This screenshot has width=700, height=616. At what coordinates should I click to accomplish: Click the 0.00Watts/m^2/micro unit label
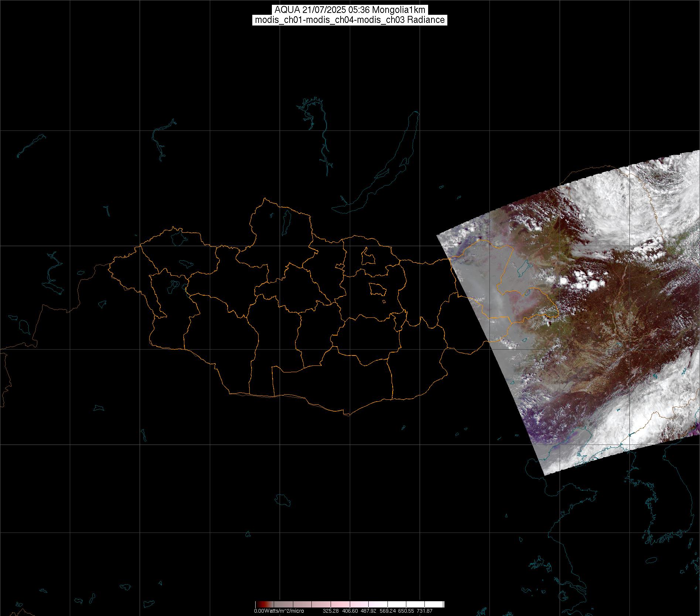pyautogui.click(x=279, y=611)
